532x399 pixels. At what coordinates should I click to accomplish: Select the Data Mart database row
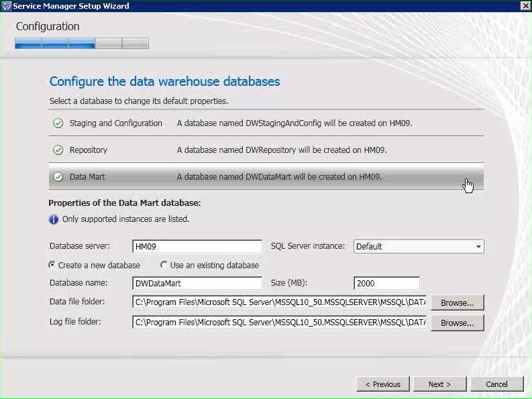pos(266,177)
